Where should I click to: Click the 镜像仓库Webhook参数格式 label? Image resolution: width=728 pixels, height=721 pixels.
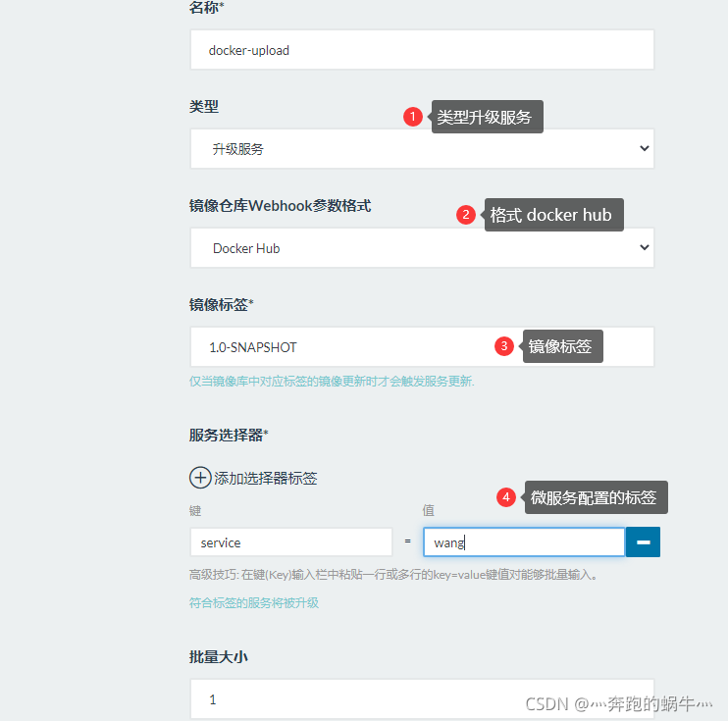[x=280, y=206]
